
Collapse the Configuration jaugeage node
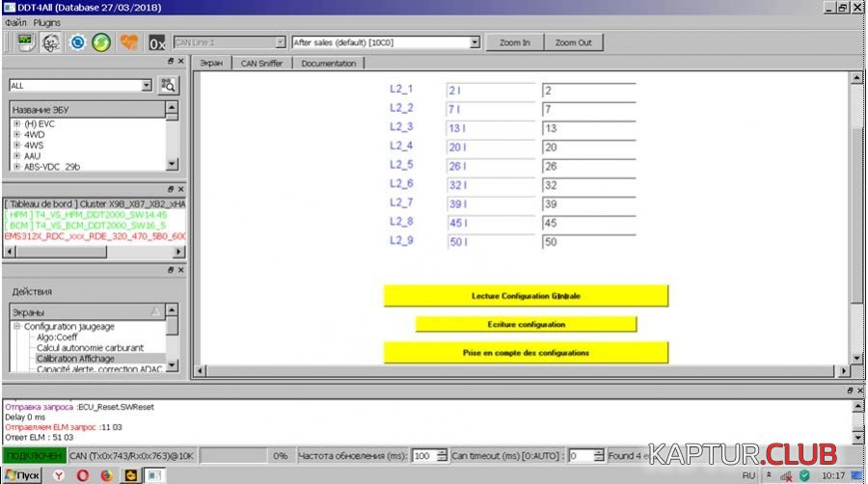tap(16, 327)
